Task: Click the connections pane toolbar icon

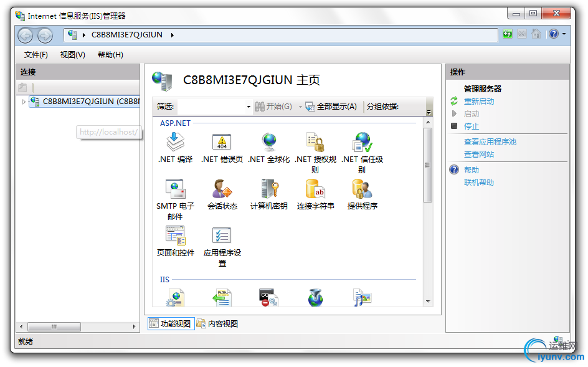Action: point(22,87)
